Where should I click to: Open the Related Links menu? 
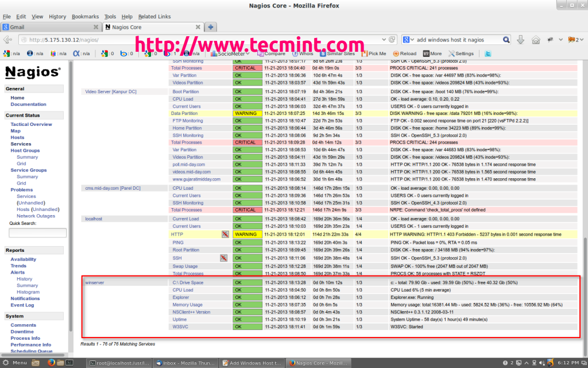click(154, 17)
